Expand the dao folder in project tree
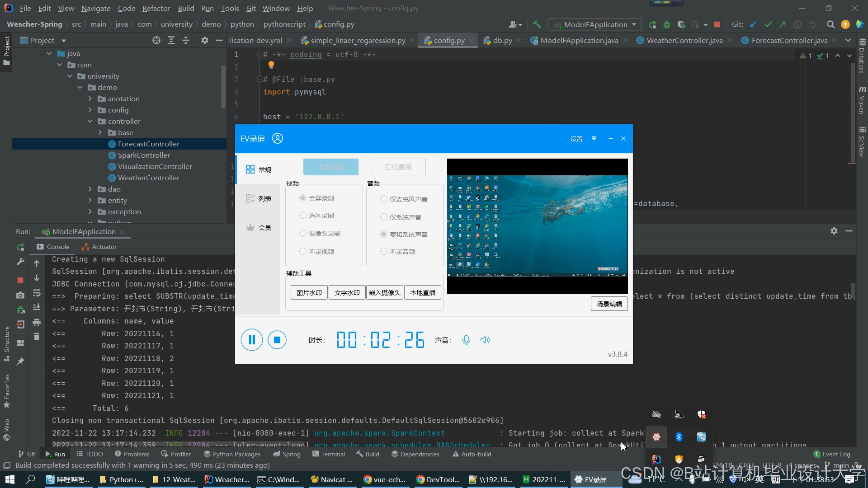Image resolution: width=868 pixels, height=488 pixels. (x=90, y=189)
